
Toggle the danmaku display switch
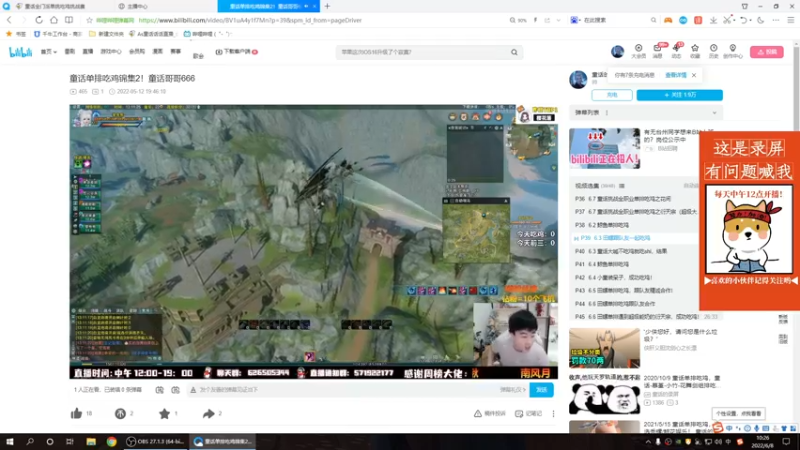pyautogui.click(x=159, y=390)
